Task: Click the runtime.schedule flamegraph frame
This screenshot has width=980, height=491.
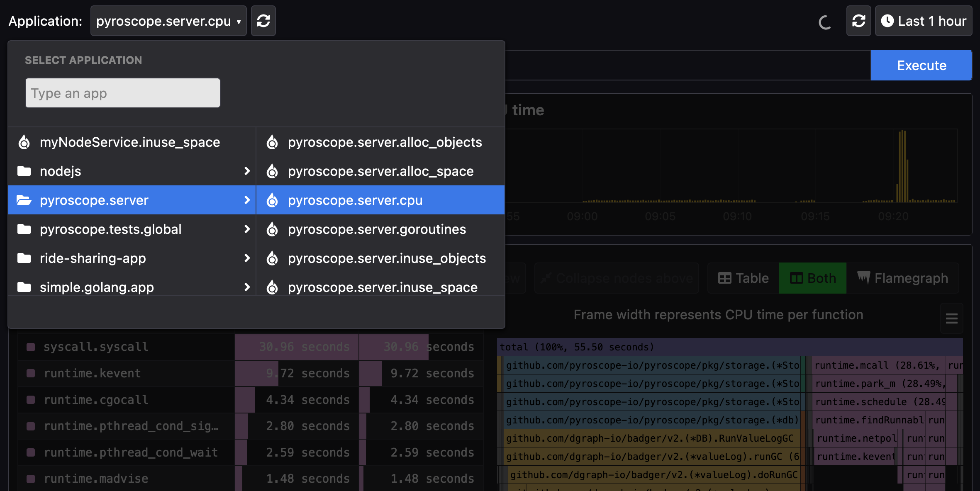Action: (879, 401)
